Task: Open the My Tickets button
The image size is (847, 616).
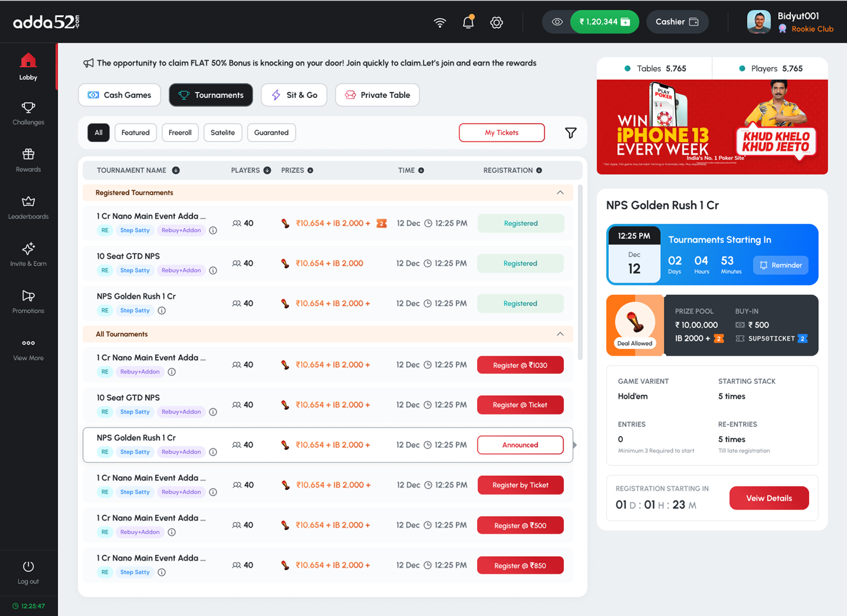Action: click(502, 132)
